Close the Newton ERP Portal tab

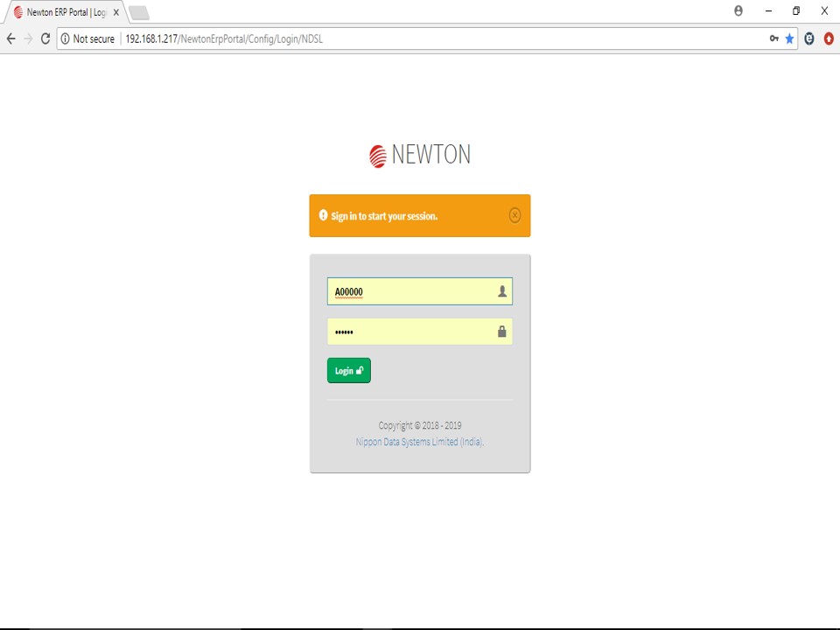point(116,11)
